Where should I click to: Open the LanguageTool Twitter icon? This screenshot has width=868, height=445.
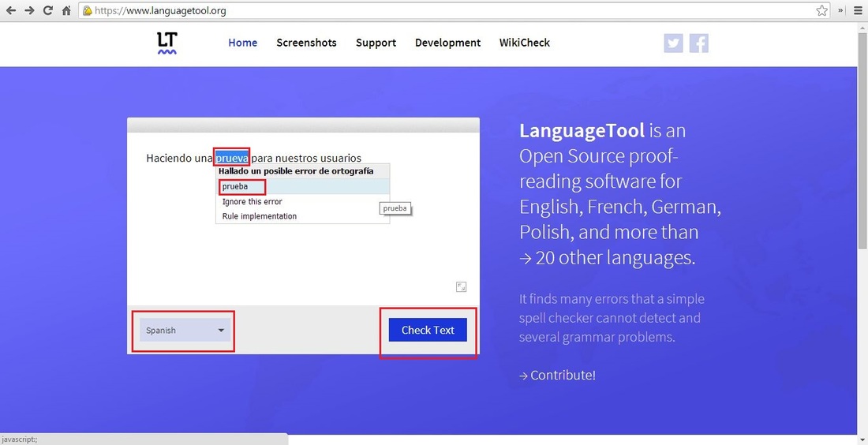673,43
